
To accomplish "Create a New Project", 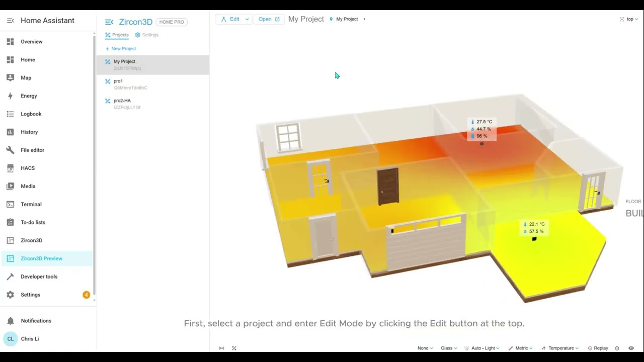I will coord(120,49).
